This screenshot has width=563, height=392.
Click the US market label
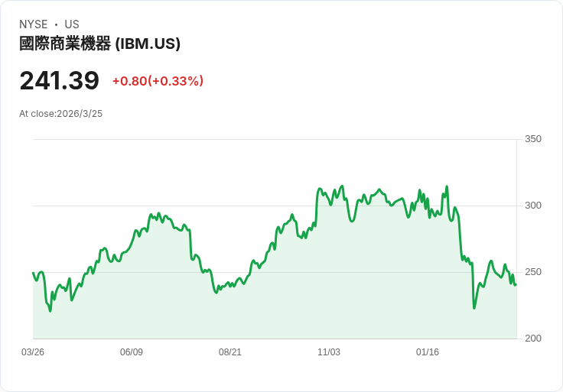coord(72,24)
